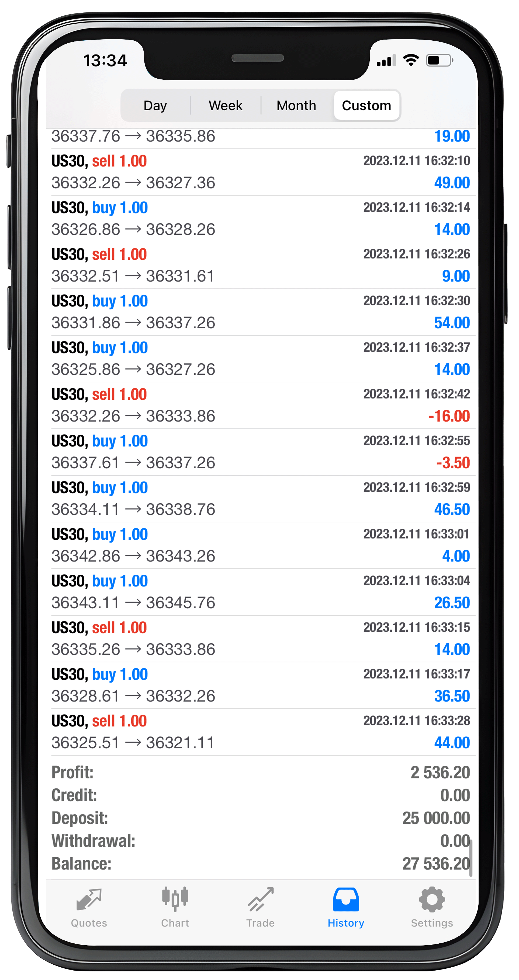Viewport: 519px width, 980px height.
Task: Select the Custom period segment
Action: point(366,106)
